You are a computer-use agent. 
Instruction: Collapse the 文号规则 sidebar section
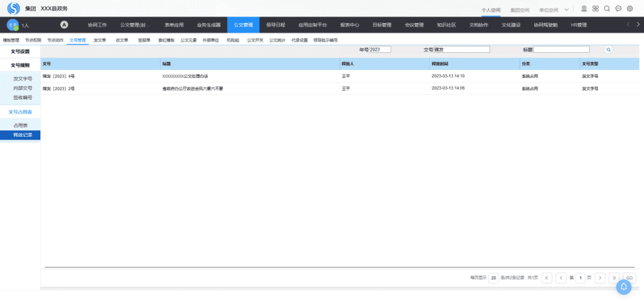20,65
